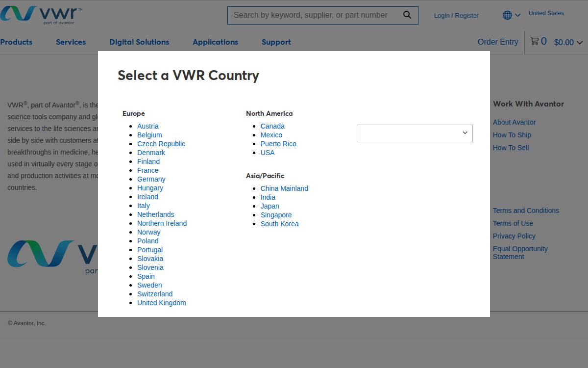The width and height of the screenshot is (588, 368).
Task: Select Singapore
Action: coord(276,215)
